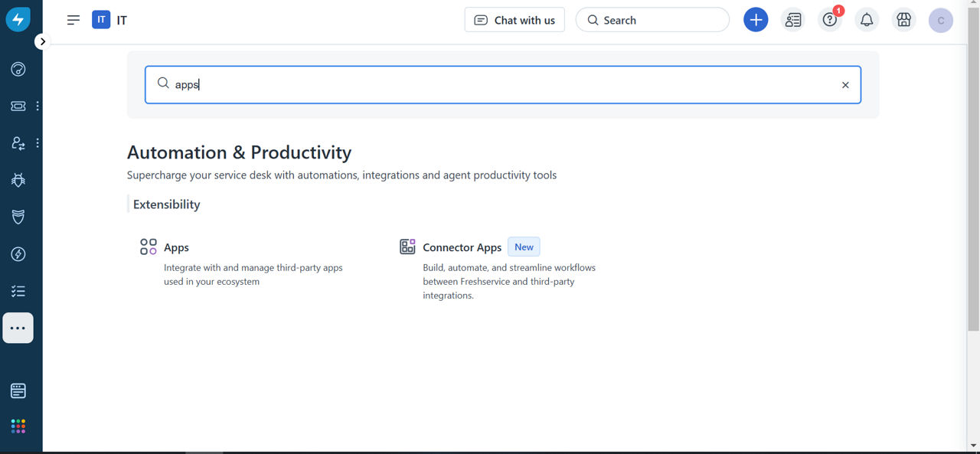
Task: Click the Connector Apps grid icon
Action: point(407,247)
